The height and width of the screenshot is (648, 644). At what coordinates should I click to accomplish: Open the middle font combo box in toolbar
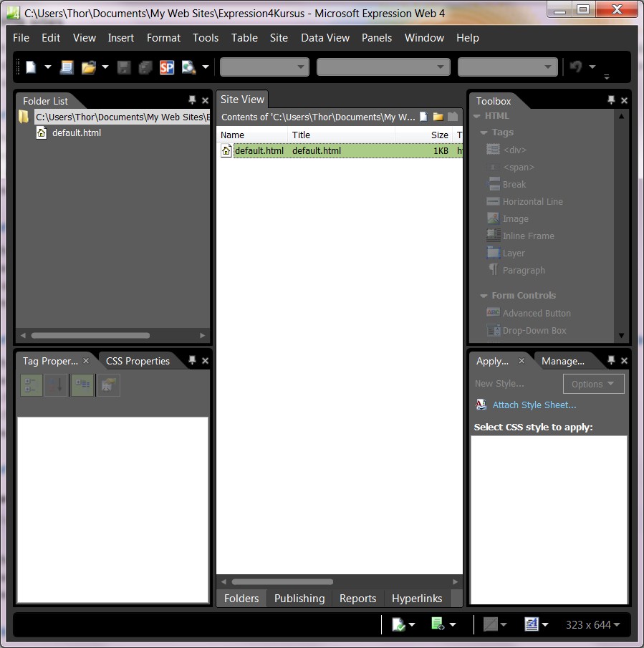pyautogui.click(x=383, y=67)
